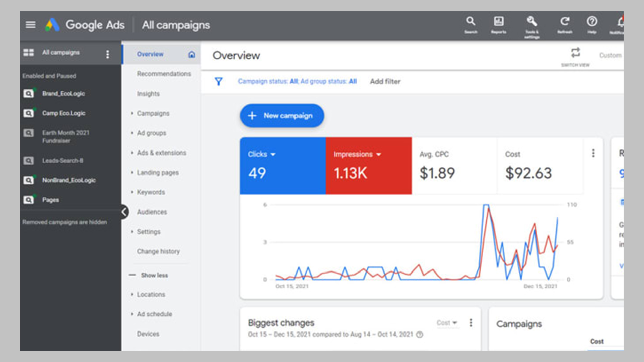Click the Leads-Search-8 campaign icon

(x=29, y=161)
